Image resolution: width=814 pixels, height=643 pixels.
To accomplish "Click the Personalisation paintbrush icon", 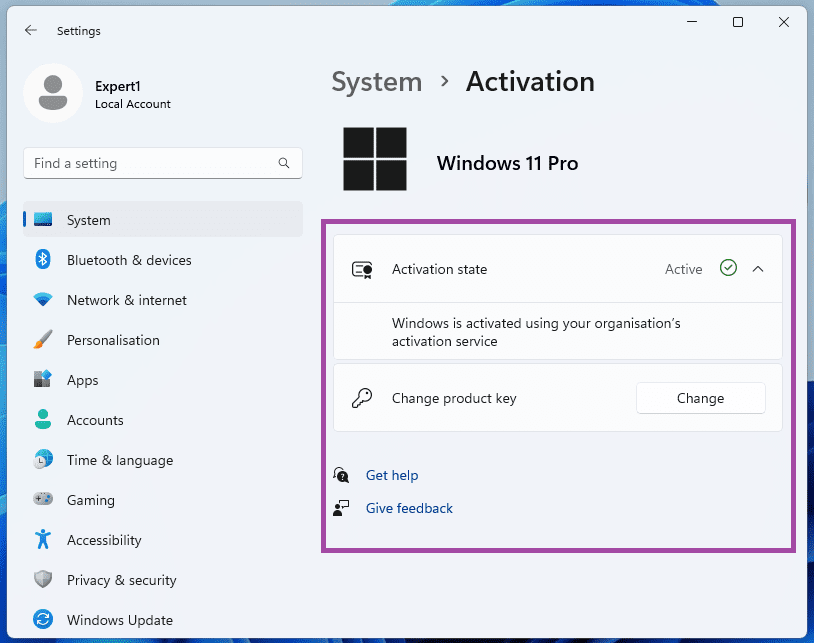I will click(x=43, y=339).
